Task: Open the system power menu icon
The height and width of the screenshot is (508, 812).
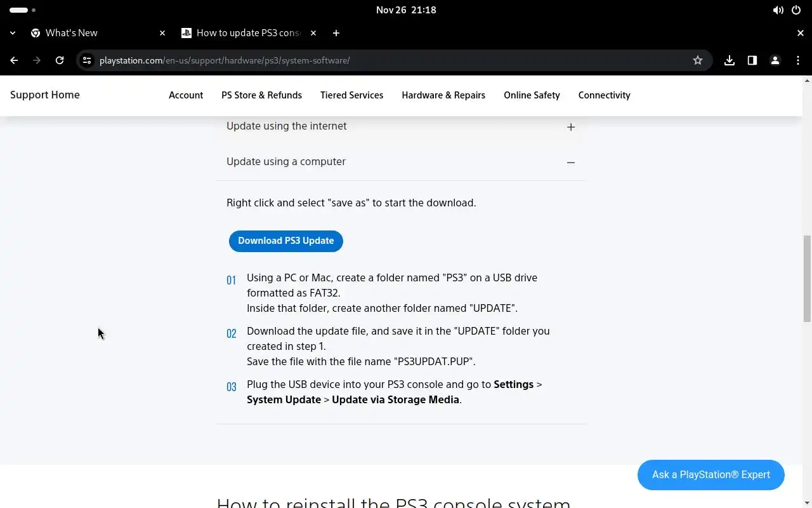Action: point(796,10)
